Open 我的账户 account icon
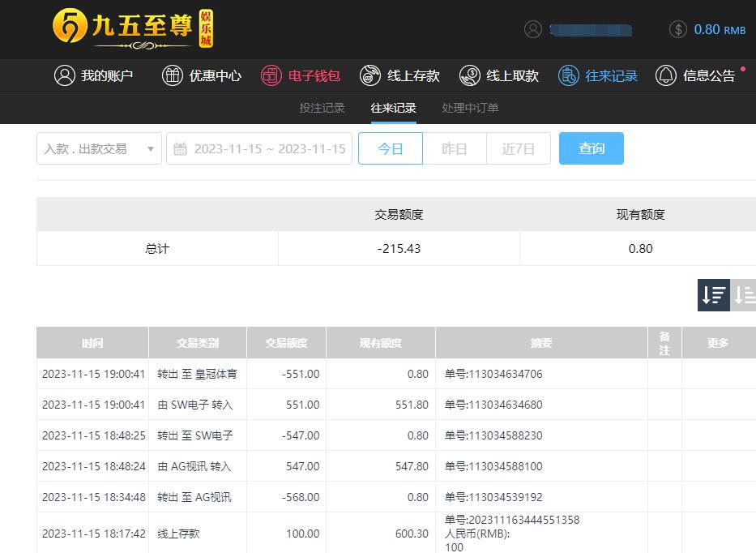756x553 pixels. tap(65, 75)
